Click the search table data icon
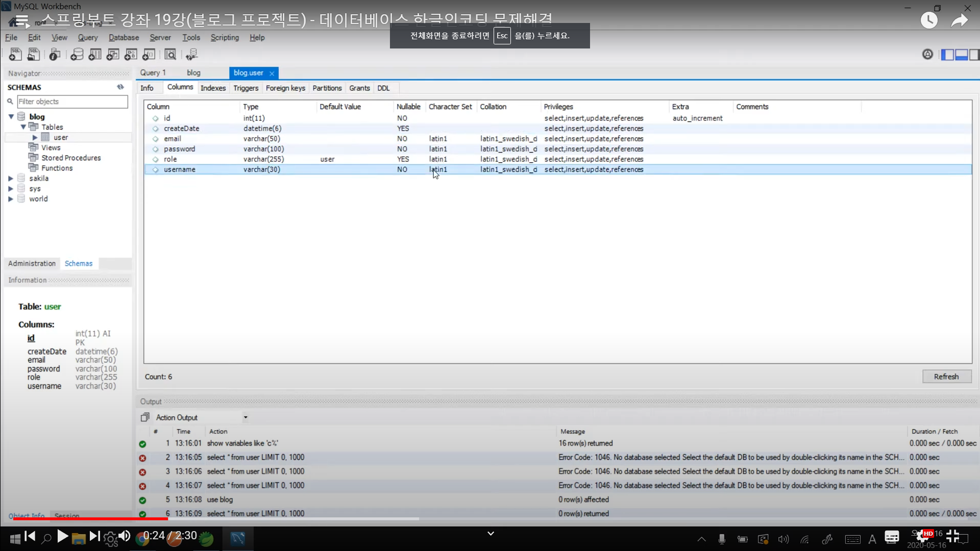 (x=170, y=54)
